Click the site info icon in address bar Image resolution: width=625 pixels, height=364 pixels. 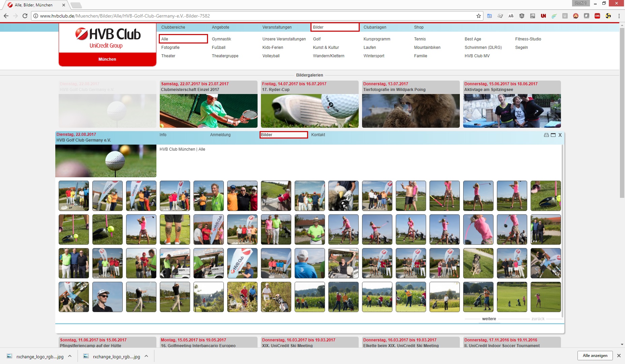click(x=36, y=16)
